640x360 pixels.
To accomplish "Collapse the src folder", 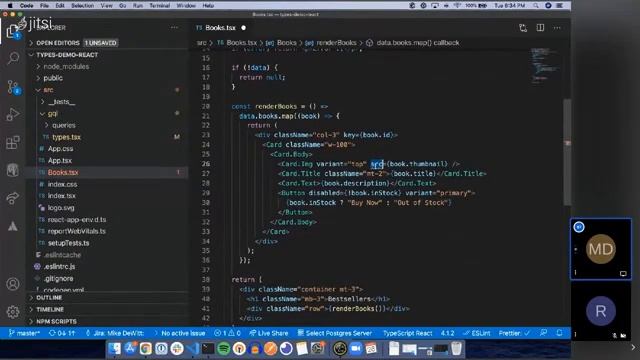I will (48, 90).
